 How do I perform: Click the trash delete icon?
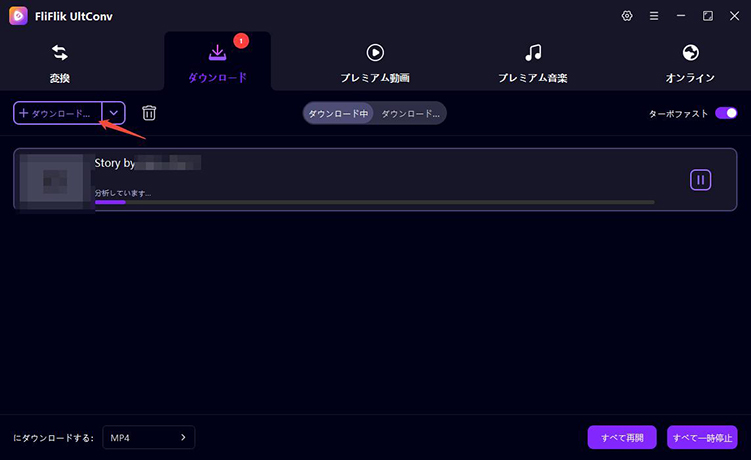(149, 113)
